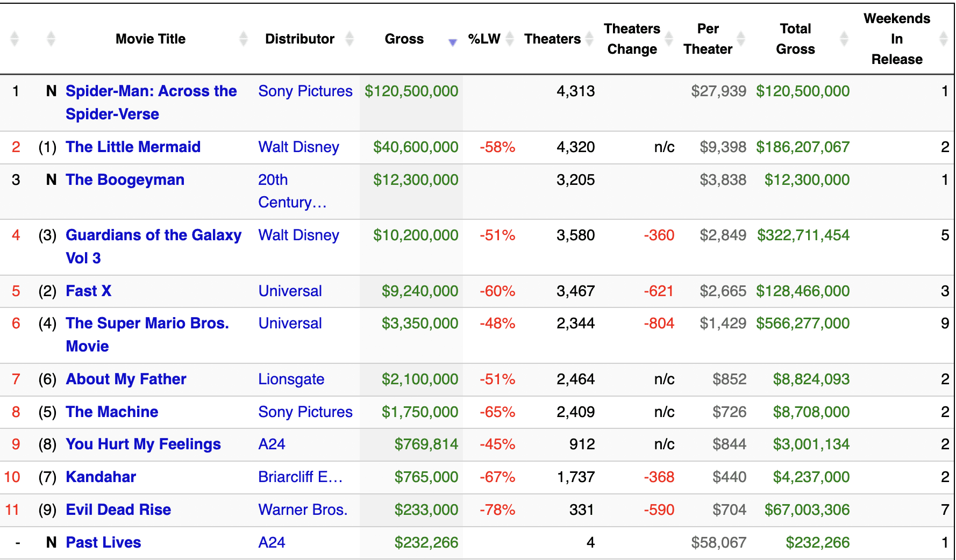Screen dimensions: 956x560
Task: Select the -360 theaters change value
Action: [659, 235]
